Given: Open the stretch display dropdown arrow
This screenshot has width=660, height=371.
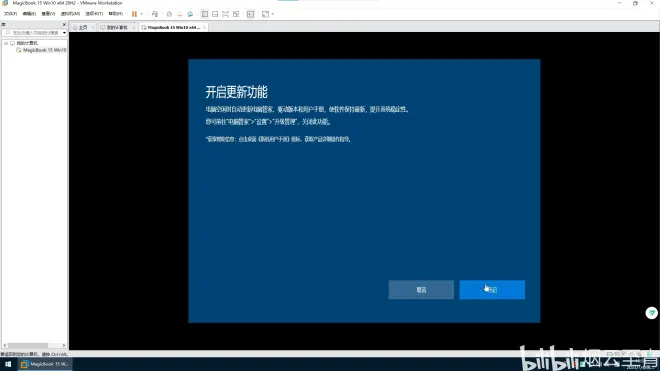Looking at the screenshot, I should 273,14.
